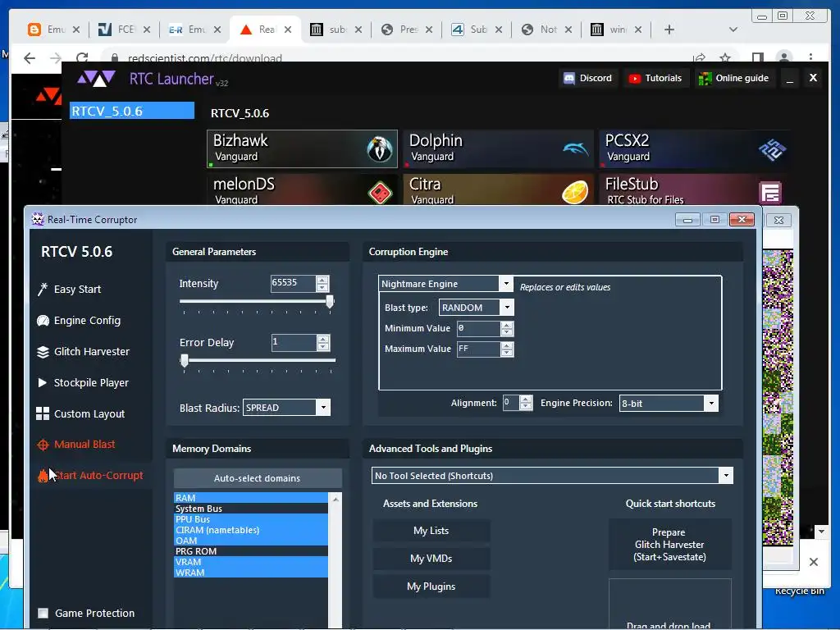Click Start Auto-Corrupt flame icon
This screenshot has height=630, width=840.
[x=43, y=475]
